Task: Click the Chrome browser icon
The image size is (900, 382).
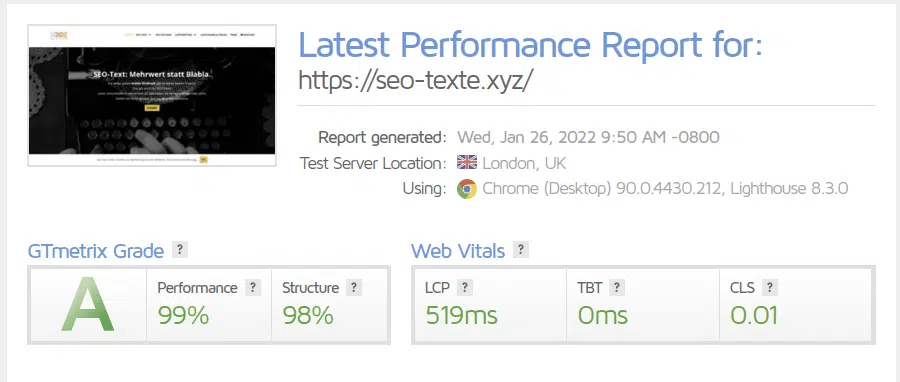Action: click(467, 189)
